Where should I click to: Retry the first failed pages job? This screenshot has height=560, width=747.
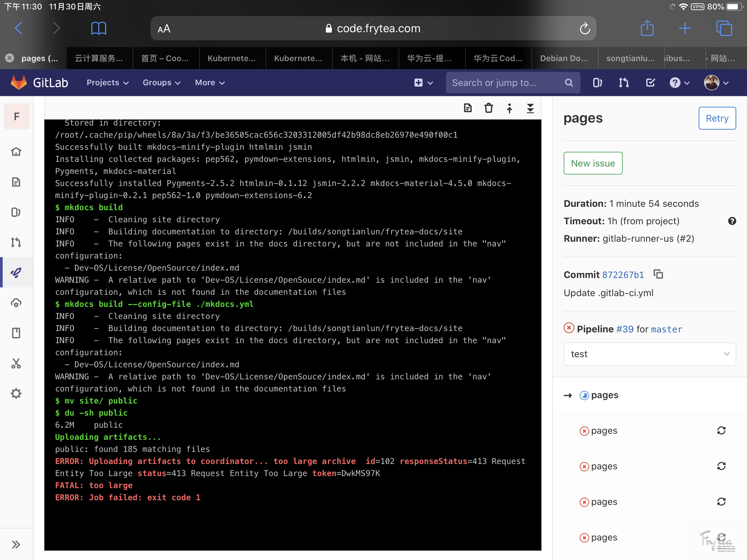point(721,430)
